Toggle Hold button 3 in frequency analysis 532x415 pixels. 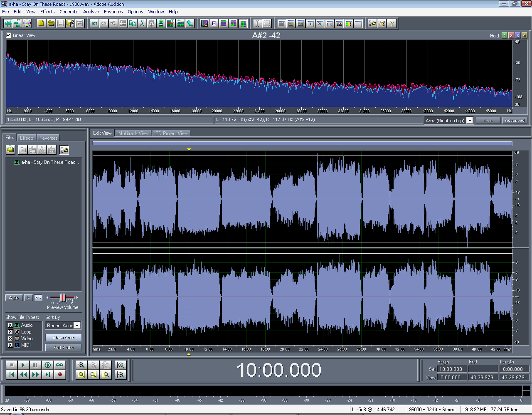518,35
